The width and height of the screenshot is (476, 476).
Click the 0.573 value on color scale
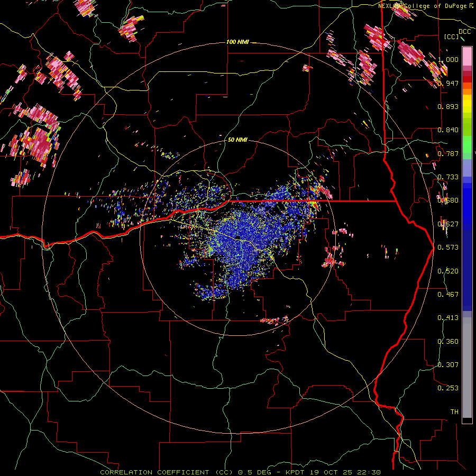(448, 248)
